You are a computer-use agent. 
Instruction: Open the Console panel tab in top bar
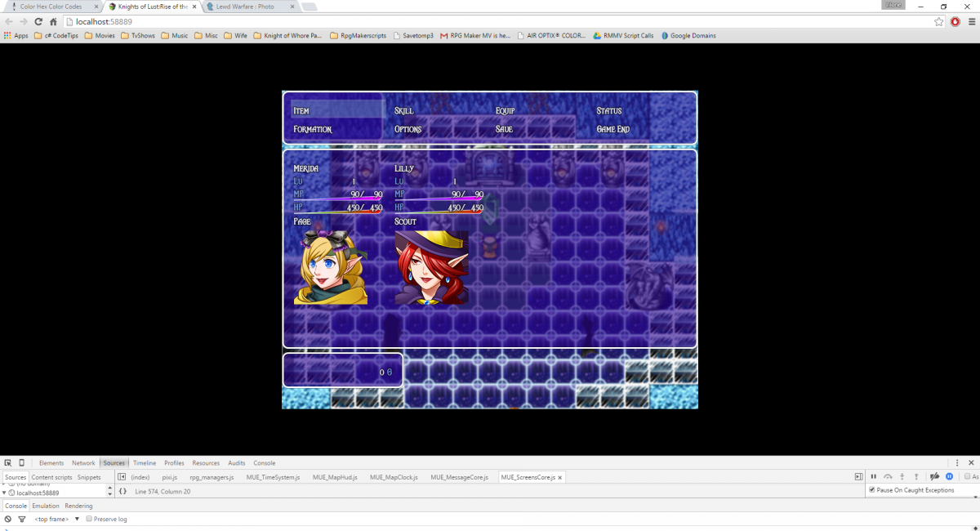pyautogui.click(x=265, y=462)
